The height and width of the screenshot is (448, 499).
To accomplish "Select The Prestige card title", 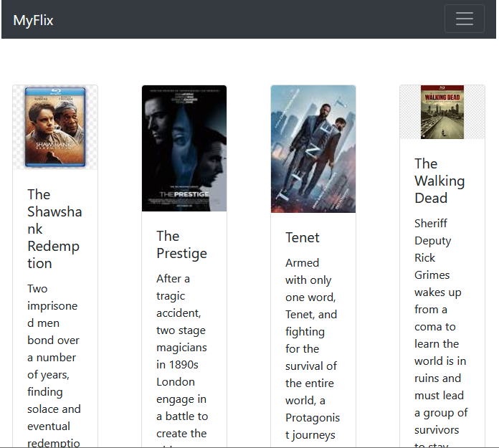I will coord(182,244).
